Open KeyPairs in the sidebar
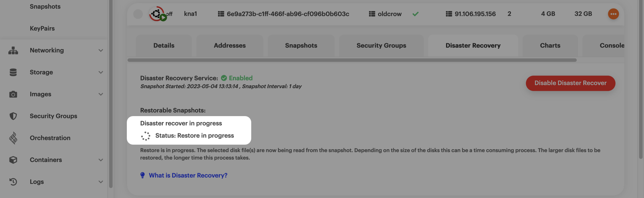644x198 pixels. click(42, 28)
